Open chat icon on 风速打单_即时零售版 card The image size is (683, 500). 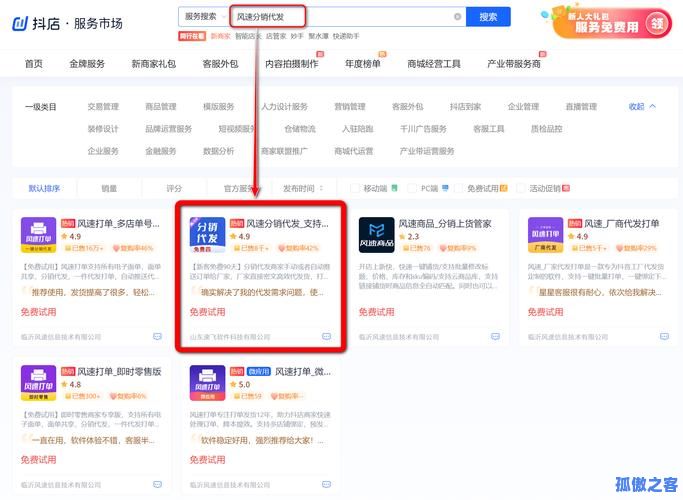[x=157, y=484]
